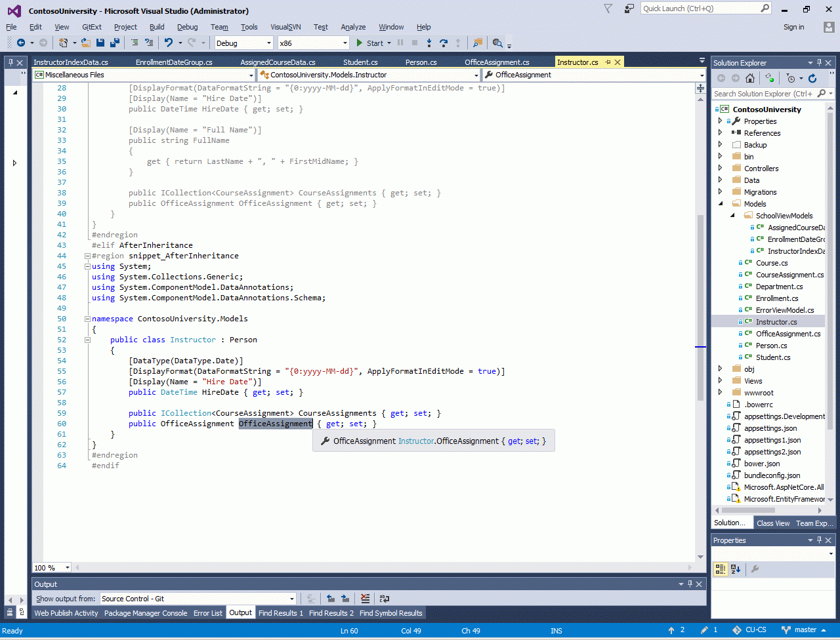840x640 pixels.
Task: Click Pending Changes Filter clock icon
Action: click(x=791, y=78)
